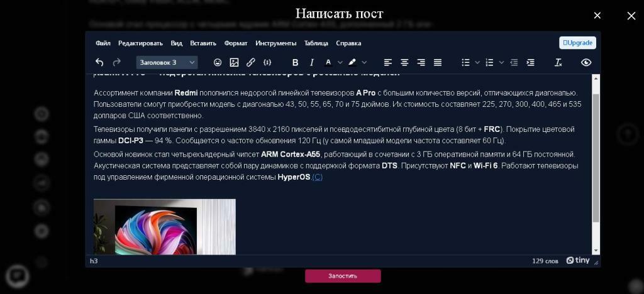Open the Формат menu

236,43
